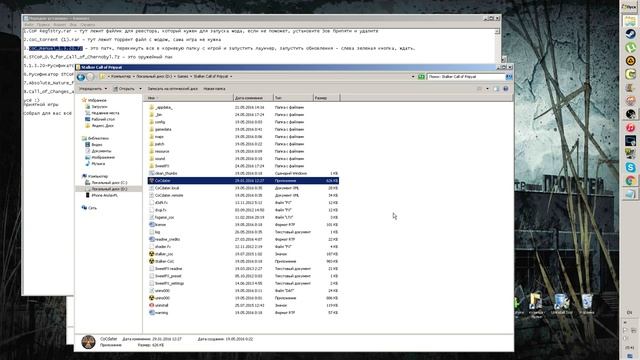Select the Stalker-CoC application icon
Viewport: 640px width, 360px height.
click(151, 261)
